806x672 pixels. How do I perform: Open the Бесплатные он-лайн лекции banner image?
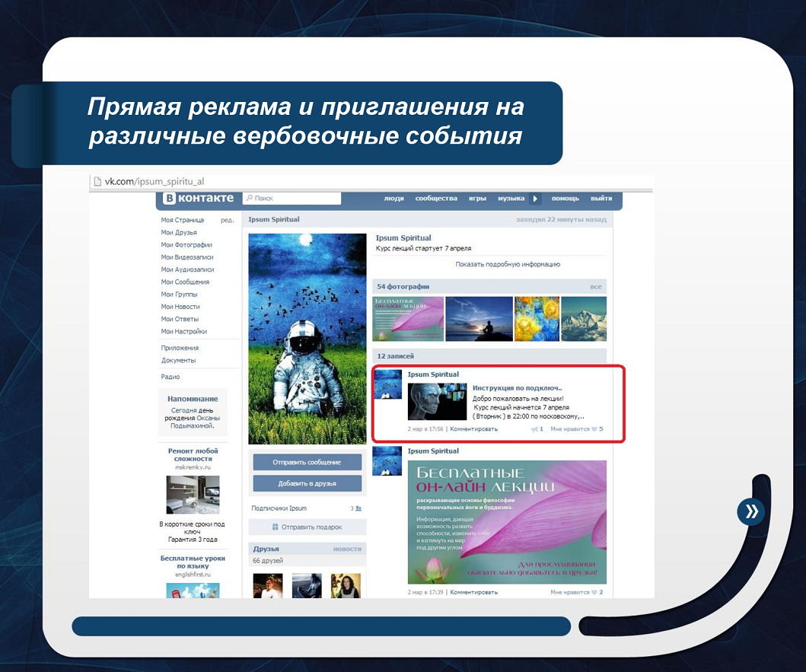(x=508, y=522)
